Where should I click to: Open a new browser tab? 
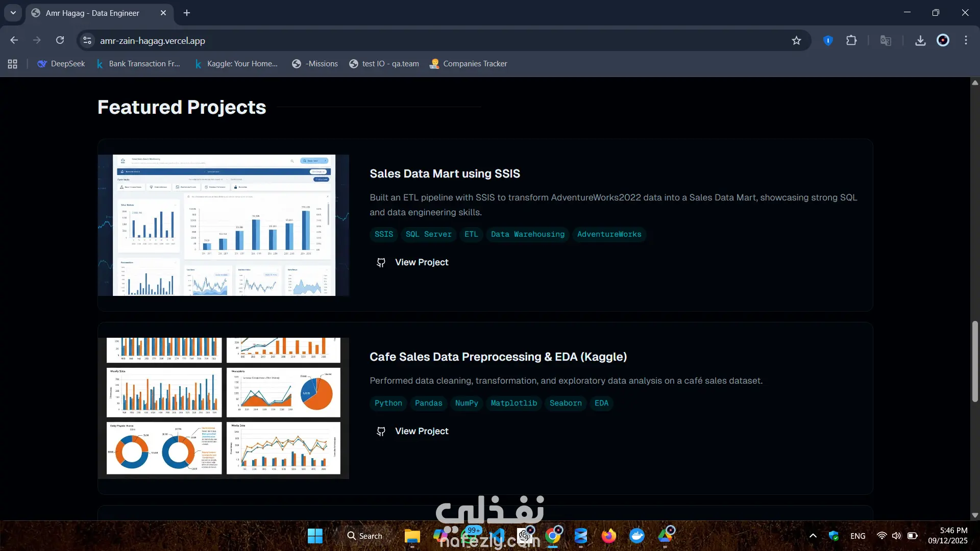[187, 13]
